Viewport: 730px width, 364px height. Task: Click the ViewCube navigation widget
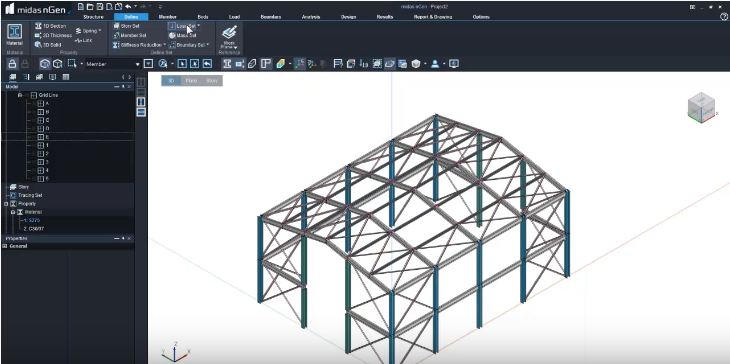click(702, 108)
